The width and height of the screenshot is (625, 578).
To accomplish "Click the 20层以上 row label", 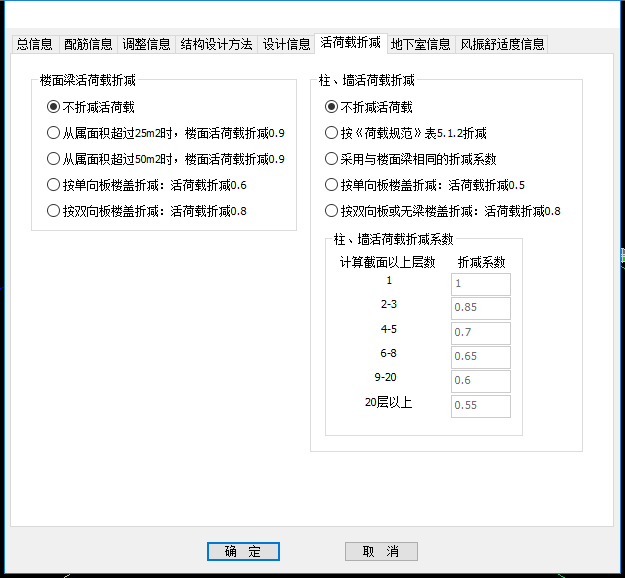I will [x=388, y=402].
